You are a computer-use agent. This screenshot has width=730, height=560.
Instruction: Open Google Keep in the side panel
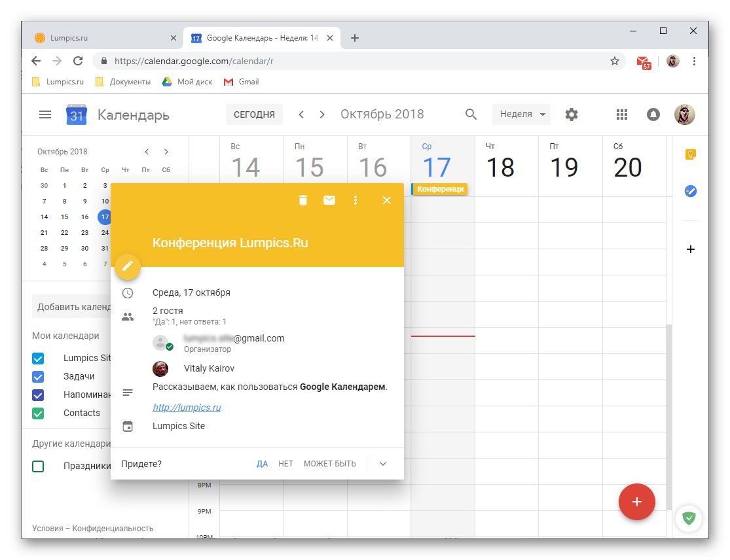pos(691,154)
